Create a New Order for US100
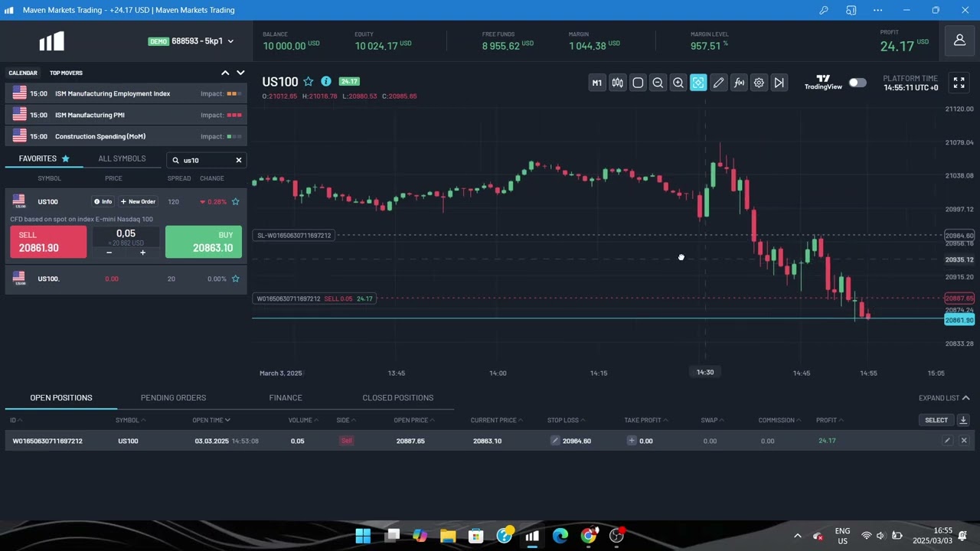Image resolution: width=980 pixels, height=551 pixels. click(138, 201)
